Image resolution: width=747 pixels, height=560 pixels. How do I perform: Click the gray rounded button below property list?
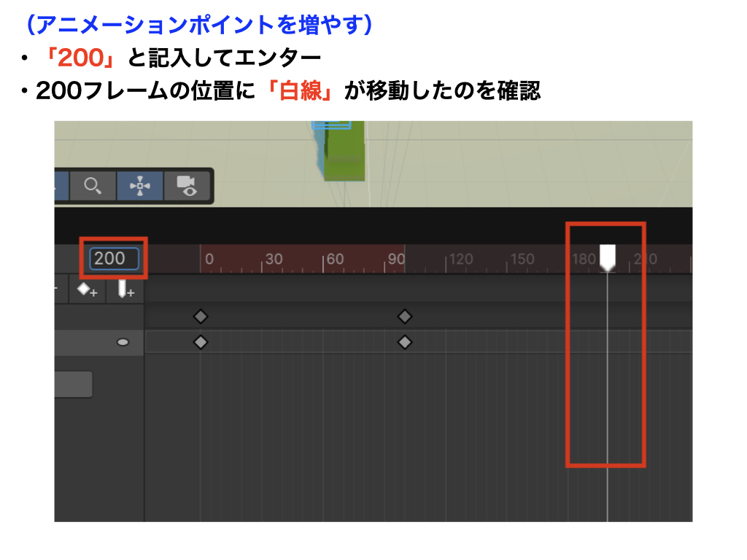[x=73, y=384]
